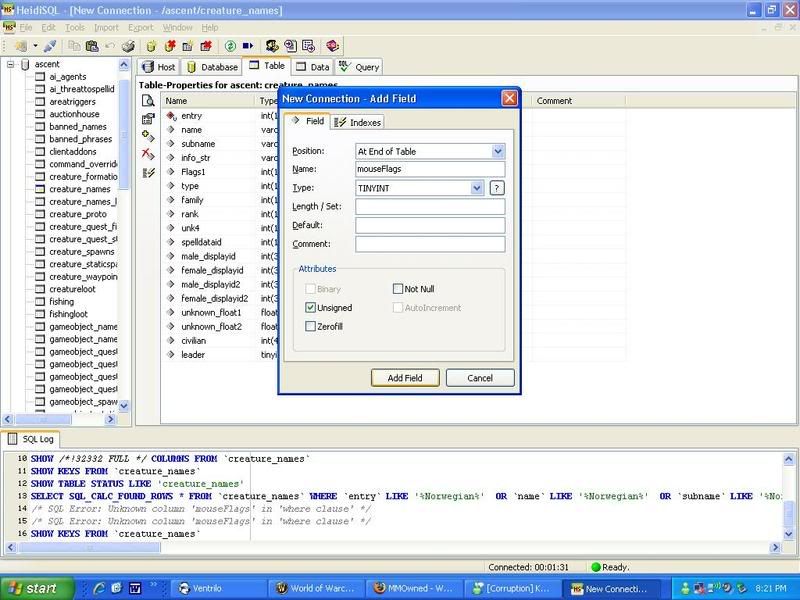This screenshot has width=800, height=600.
Task: Select the auctionhouse table in tree
Action: pyautogui.click(x=74, y=114)
